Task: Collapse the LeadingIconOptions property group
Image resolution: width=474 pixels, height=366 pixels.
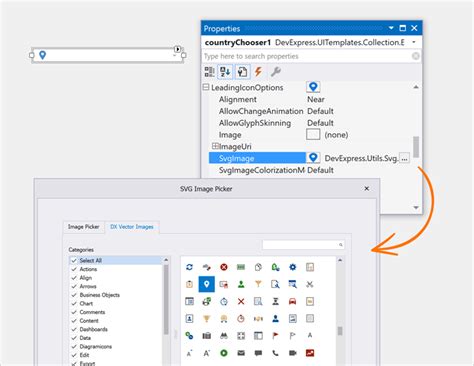Action: (x=206, y=87)
